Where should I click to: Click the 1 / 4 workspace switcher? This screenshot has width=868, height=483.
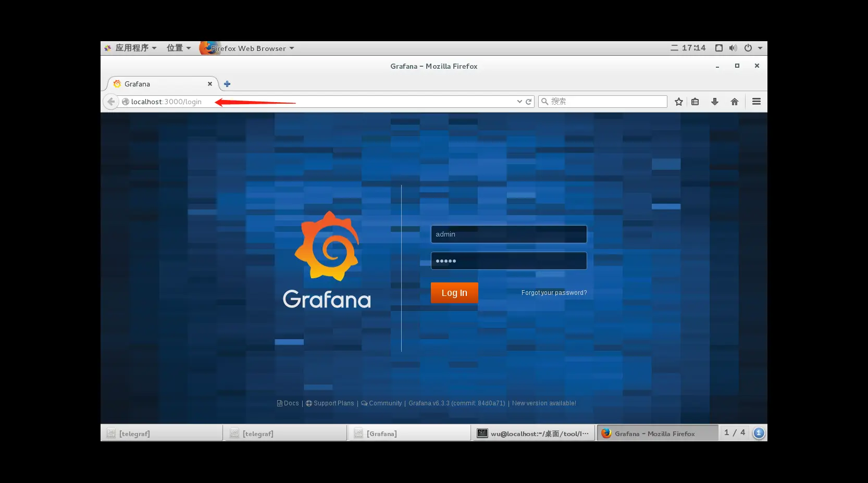pos(735,433)
